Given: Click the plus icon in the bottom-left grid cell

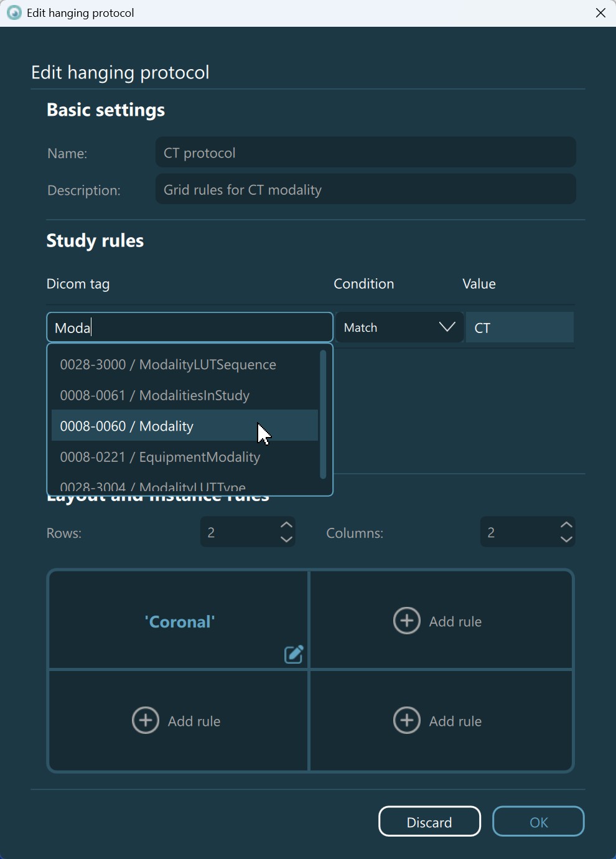Looking at the screenshot, I should click(x=146, y=721).
